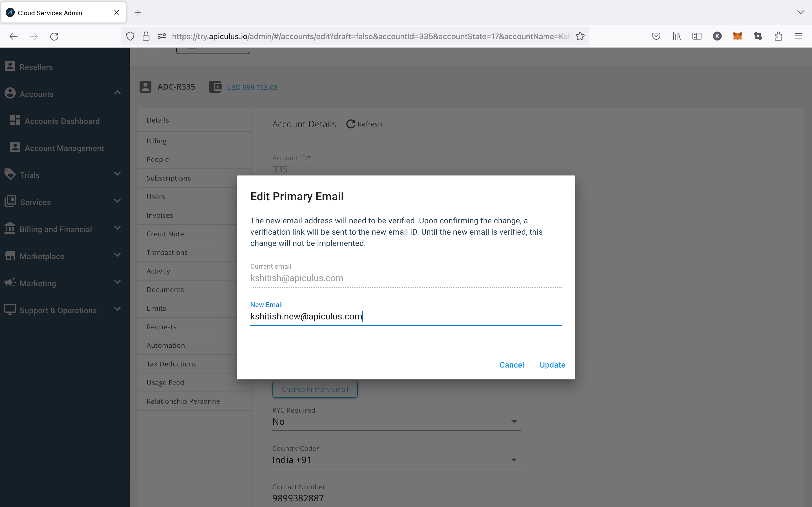Screen dimensions: 812x507
Task: Select the Tax Deductions tab
Action: (171, 364)
